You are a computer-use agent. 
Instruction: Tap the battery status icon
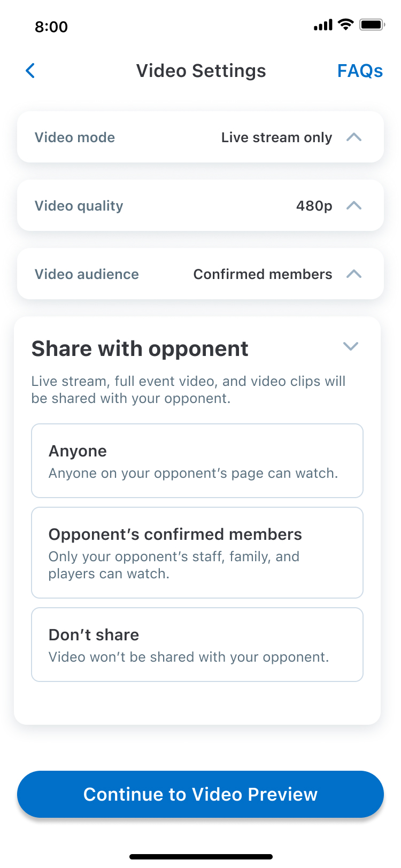coord(372,25)
